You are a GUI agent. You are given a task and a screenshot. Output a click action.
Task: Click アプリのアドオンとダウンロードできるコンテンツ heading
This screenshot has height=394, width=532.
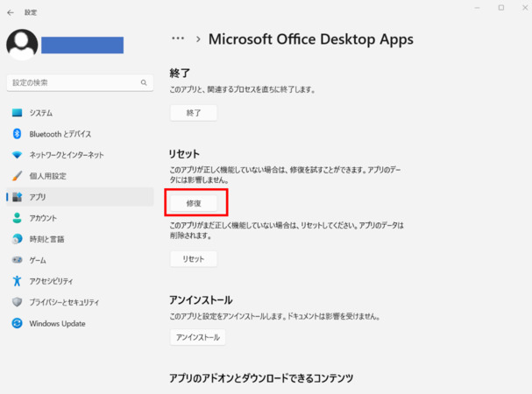[x=261, y=377]
